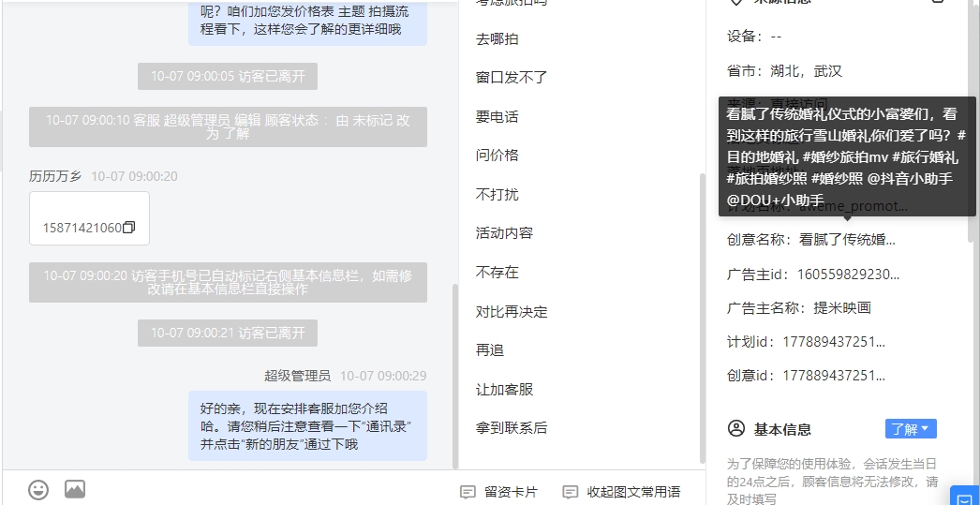The height and width of the screenshot is (505, 980).
Task: Click 创意id value 177889437251...
Action: (834, 376)
